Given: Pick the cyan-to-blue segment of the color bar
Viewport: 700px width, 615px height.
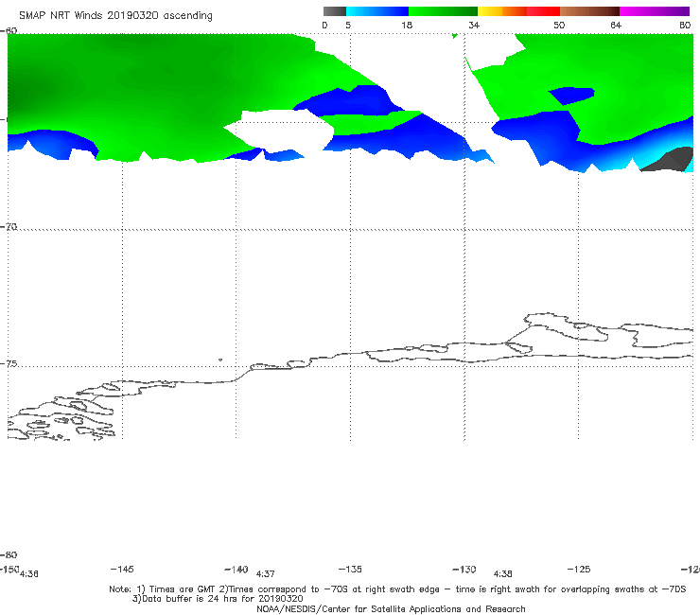Looking at the screenshot, I should pos(377,11).
